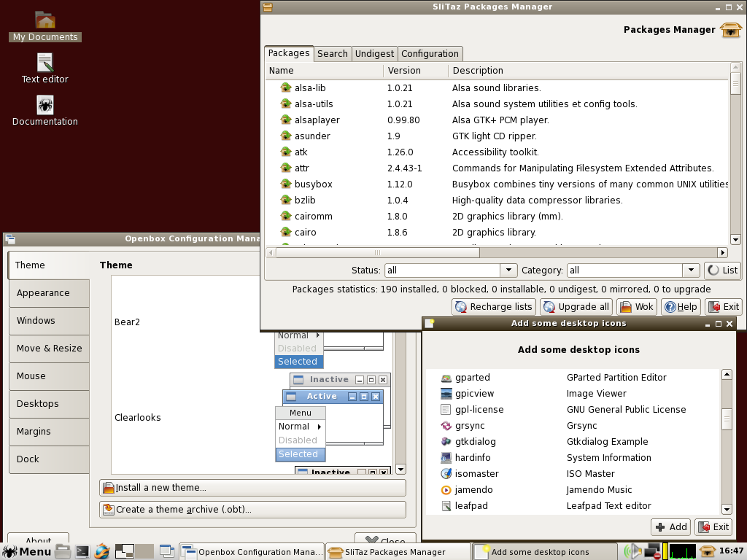The width and height of the screenshot is (747, 560).
Task: Click the show desktop taskbar icon
Action: point(167,551)
